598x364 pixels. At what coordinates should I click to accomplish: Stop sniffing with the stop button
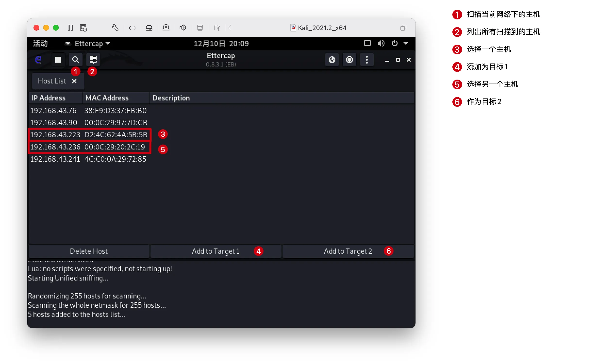point(58,60)
